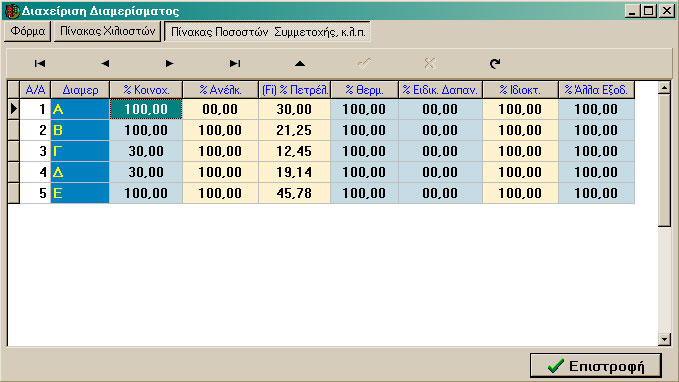Click the 45,78 cell in row E

[x=294, y=193]
